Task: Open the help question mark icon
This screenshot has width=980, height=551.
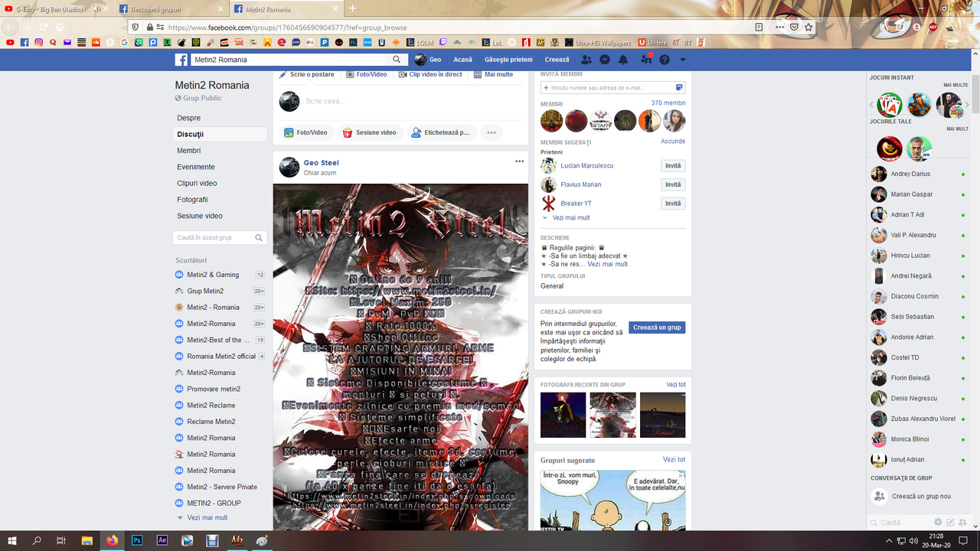Action: tap(665, 60)
